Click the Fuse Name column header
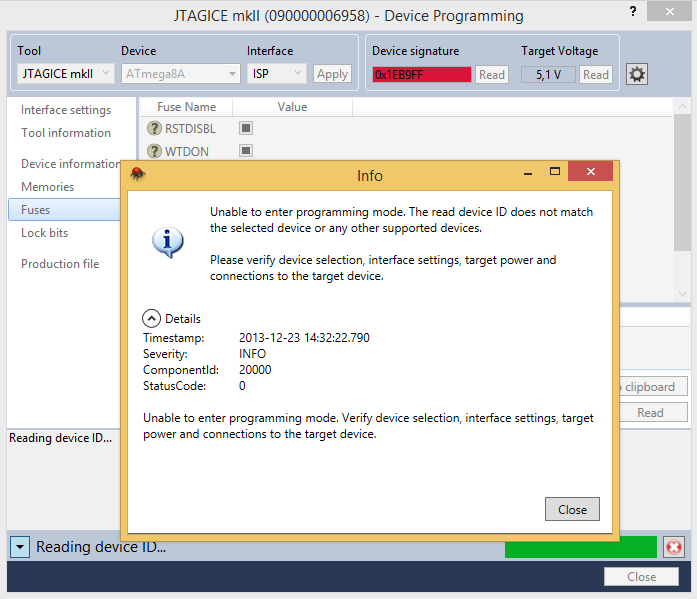 [x=187, y=107]
